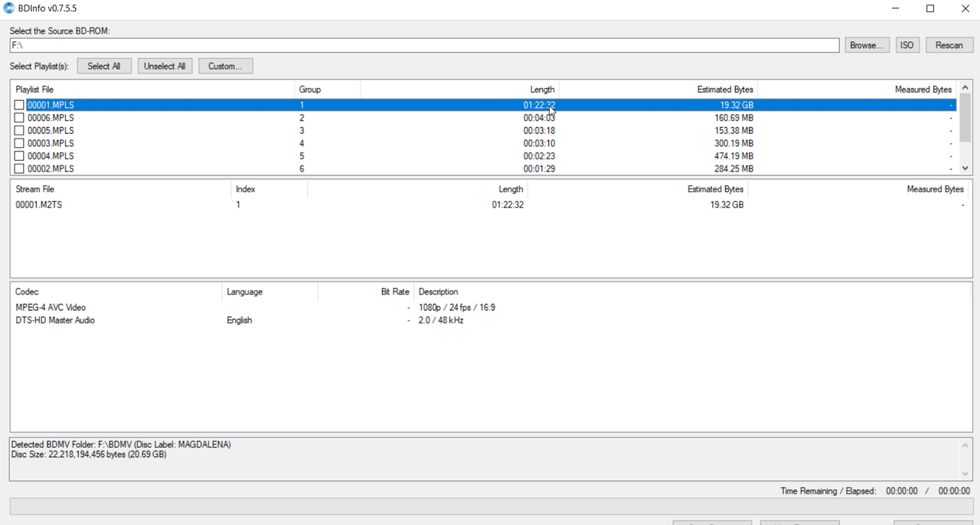Screen dimensions: 980x525
Task: Click log box scroll up arrow
Action: [x=965, y=445]
